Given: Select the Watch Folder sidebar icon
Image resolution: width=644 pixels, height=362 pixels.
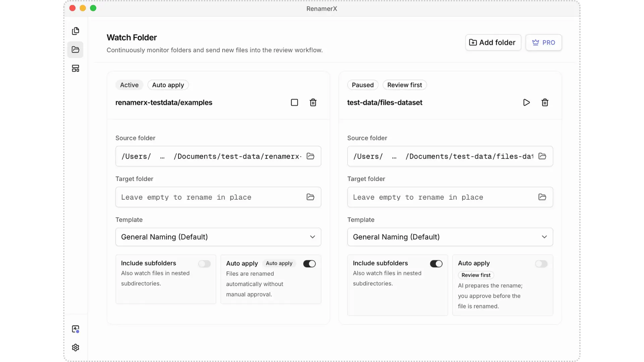Looking at the screenshot, I should point(75,50).
